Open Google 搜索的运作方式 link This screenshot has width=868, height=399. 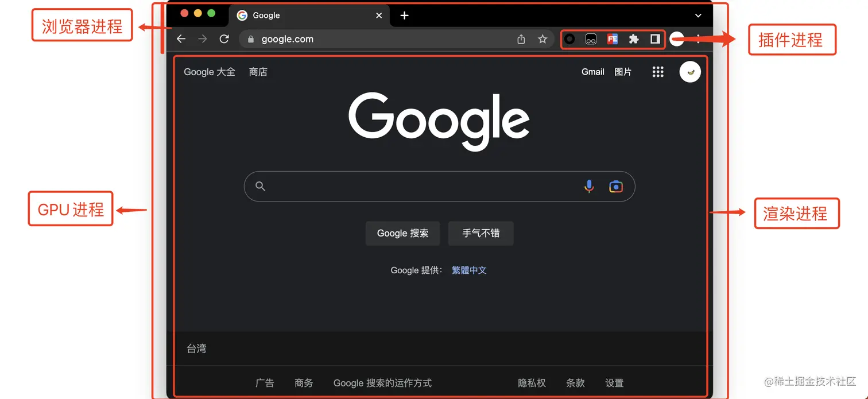point(382,383)
